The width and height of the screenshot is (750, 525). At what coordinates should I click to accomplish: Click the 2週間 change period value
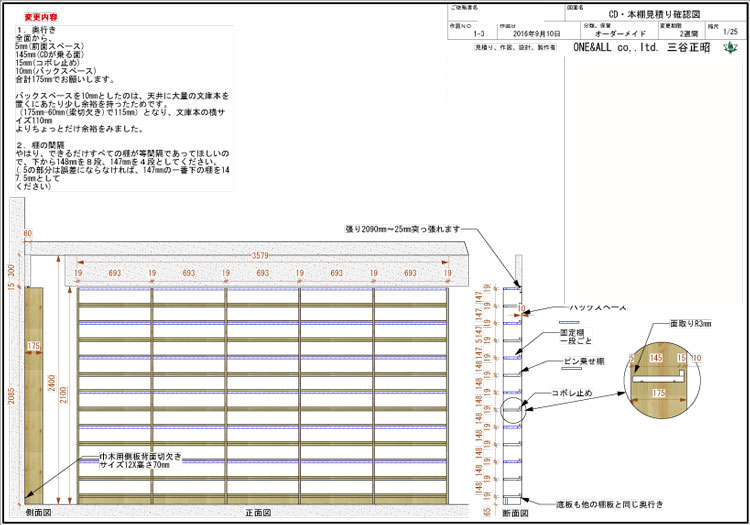pyautogui.click(x=689, y=34)
